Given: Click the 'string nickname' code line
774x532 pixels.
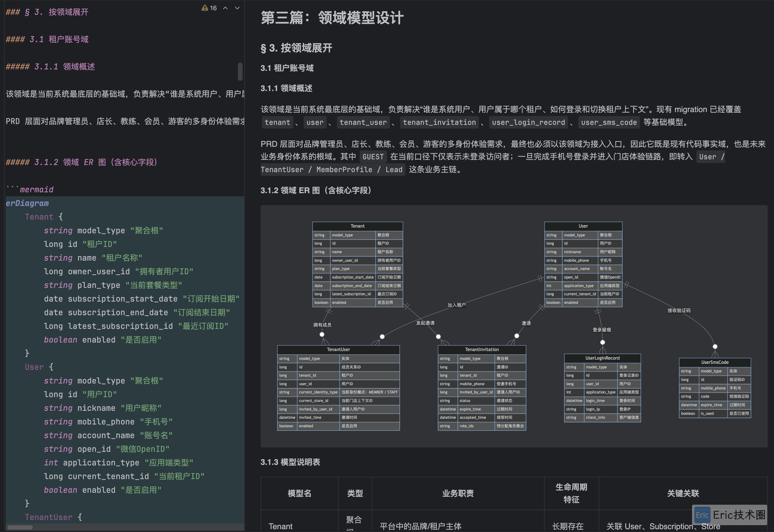Looking at the screenshot, I should (103, 408).
